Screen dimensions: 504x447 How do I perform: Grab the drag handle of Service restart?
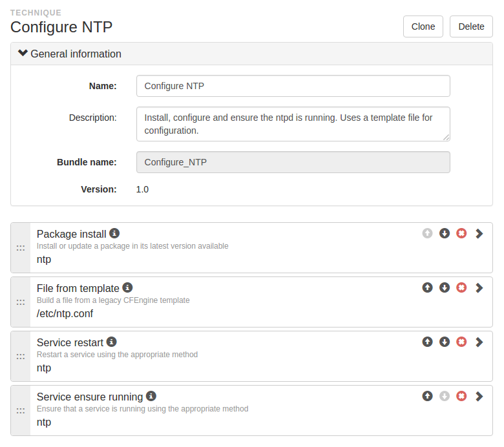[21, 357]
